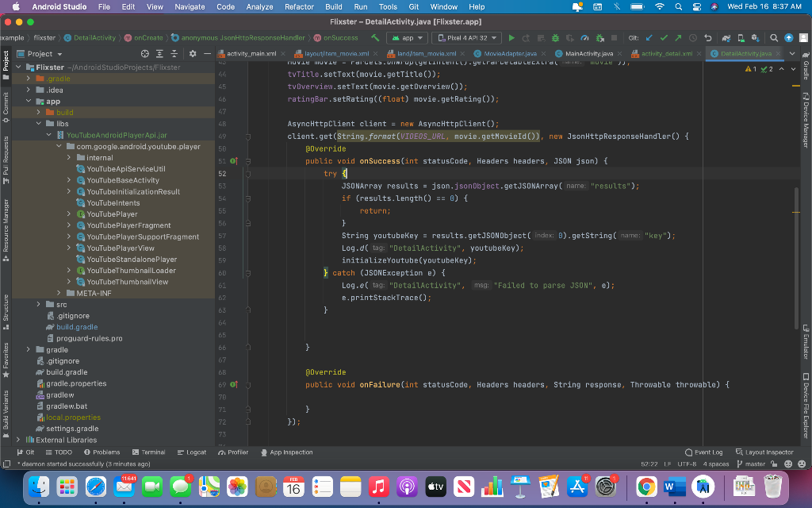The width and height of the screenshot is (812, 508).
Task: Open the Project view selector dropdown
Action: point(40,54)
